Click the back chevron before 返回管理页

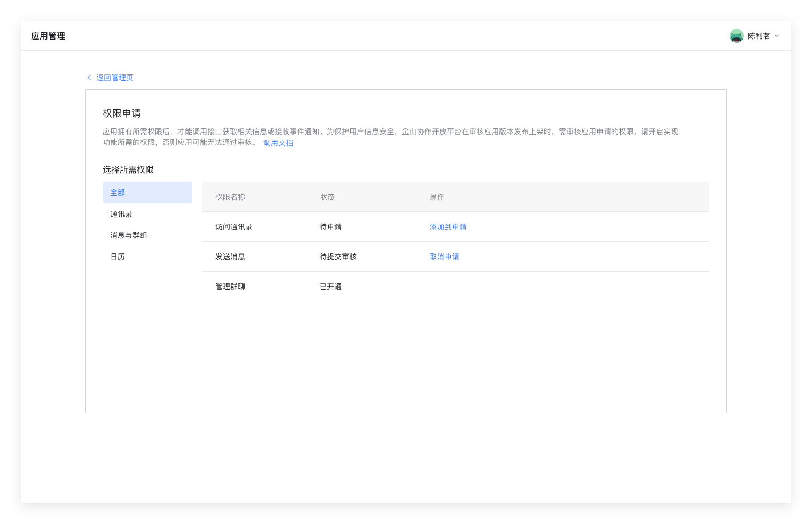(89, 78)
